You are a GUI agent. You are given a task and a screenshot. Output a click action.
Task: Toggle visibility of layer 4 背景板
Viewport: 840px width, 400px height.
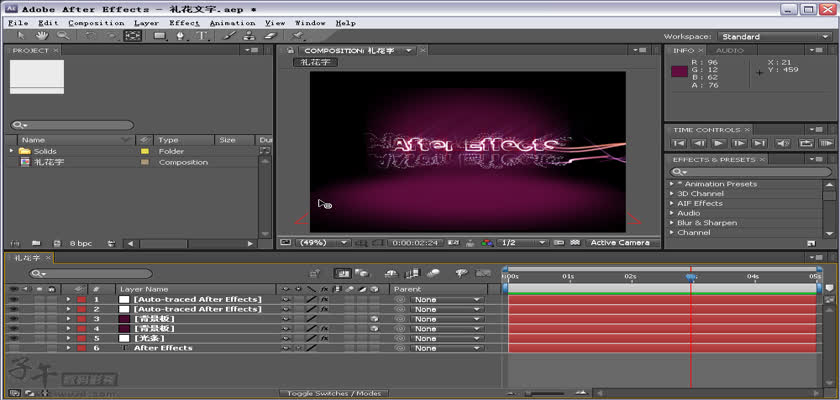(x=13, y=328)
